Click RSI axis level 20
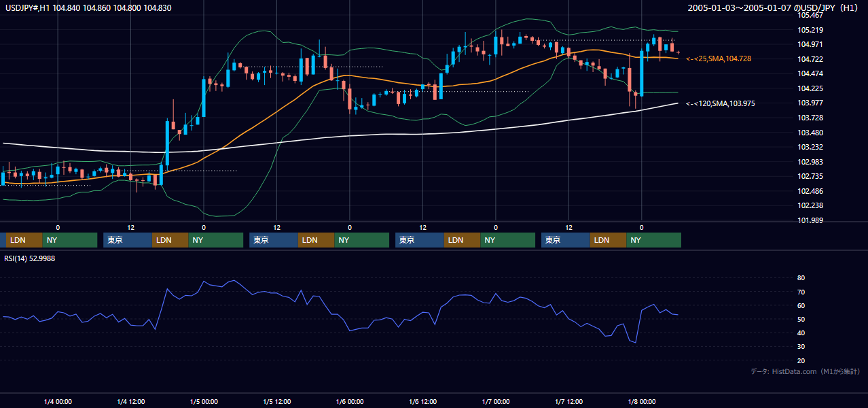 click(801, 360)
